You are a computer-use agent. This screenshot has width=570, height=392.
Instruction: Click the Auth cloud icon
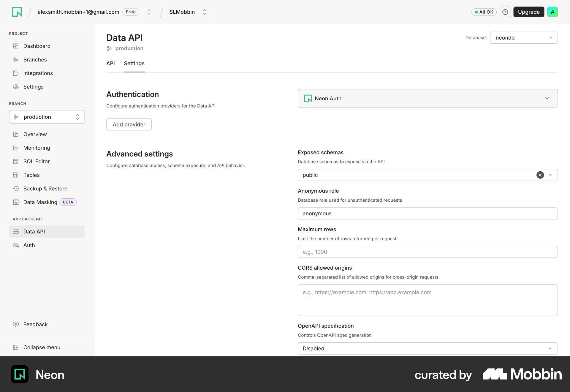pyautogui.click(x=16, y=245)
